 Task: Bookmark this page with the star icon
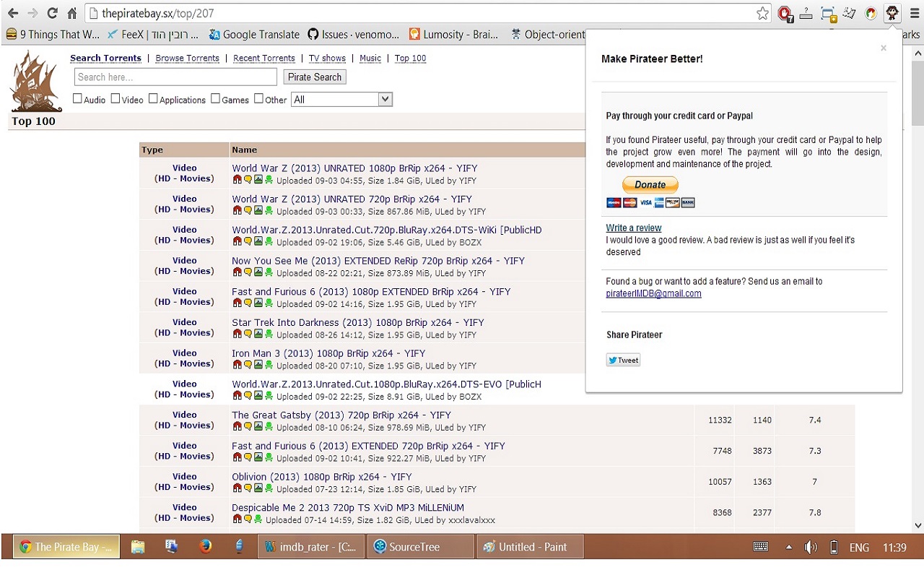pos(762,13)
